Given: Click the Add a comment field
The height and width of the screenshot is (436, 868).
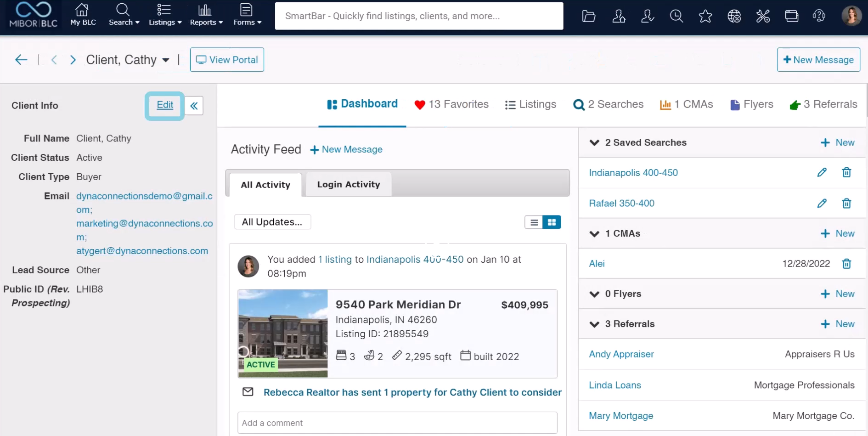Looking at the screenshot, I should [x=397, y=423].
